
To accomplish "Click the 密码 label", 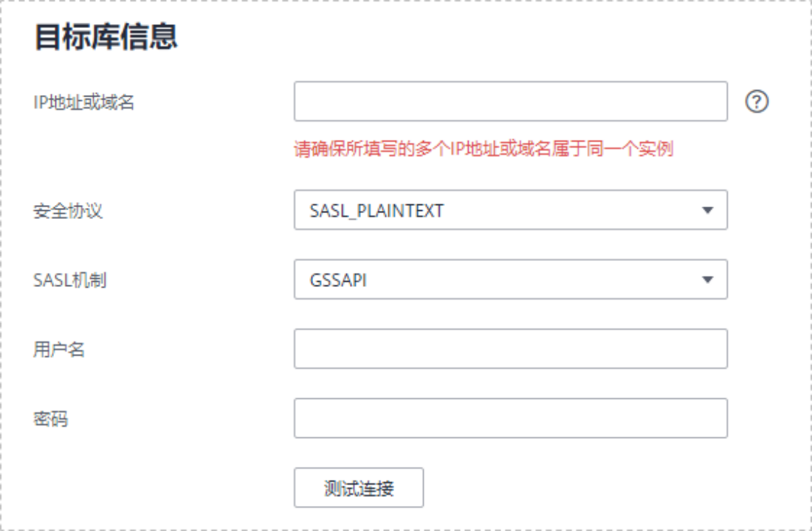I will point(50,419).
